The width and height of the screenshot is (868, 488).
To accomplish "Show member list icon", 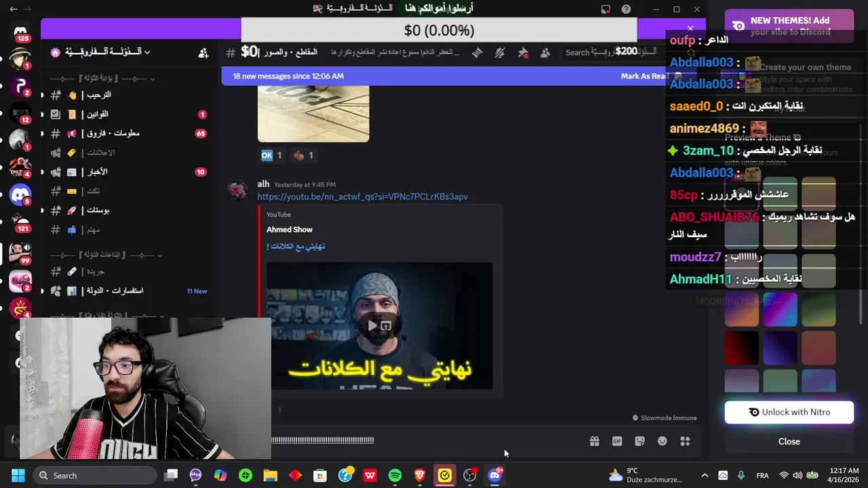I will tap(545, 52).
